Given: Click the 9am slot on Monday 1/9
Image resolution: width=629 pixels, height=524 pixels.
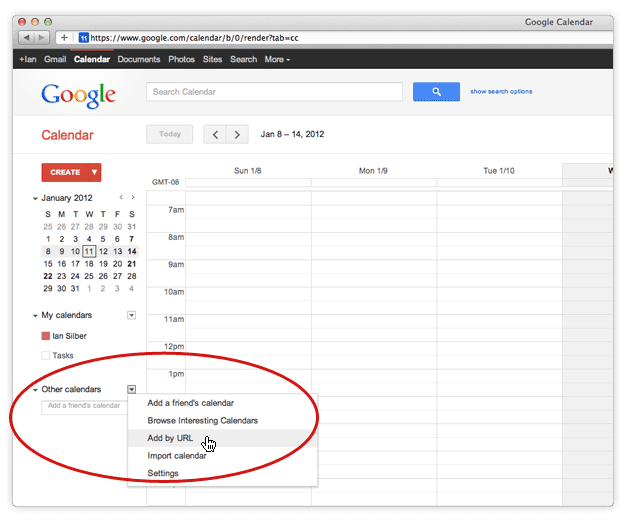Looking at the screenshot, I should 373,266.
